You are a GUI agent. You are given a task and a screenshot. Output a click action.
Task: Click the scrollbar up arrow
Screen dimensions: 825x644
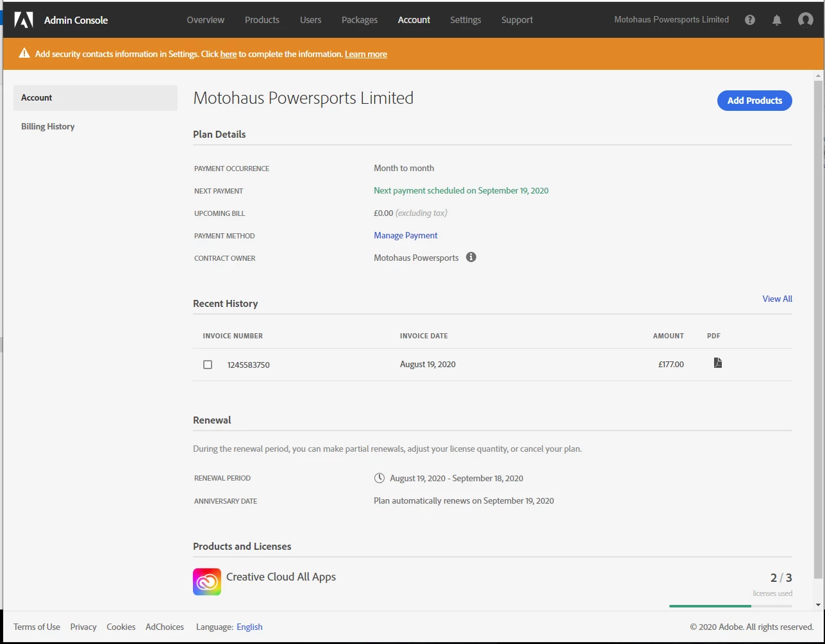(818, 75)
